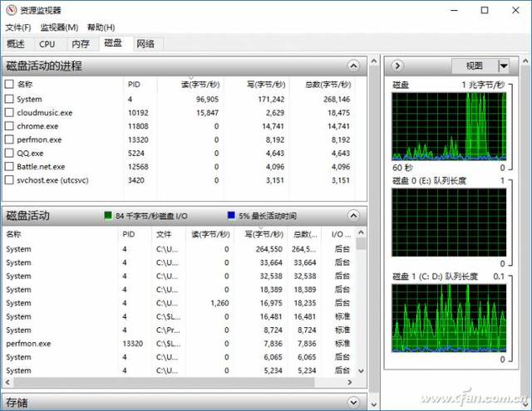The image size is (532, 411).
Task: Collapse the 磁盘活动 section
Action: 354,215
